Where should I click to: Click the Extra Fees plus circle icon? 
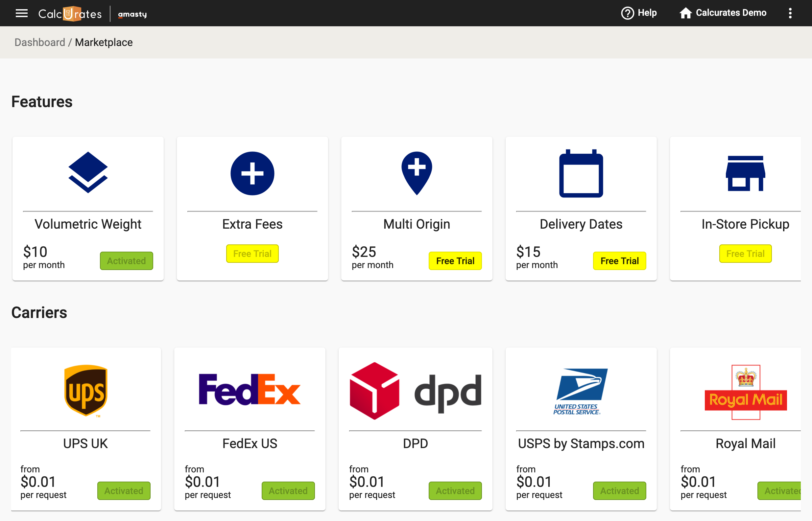pyautogui.click(x=252, y=173)
